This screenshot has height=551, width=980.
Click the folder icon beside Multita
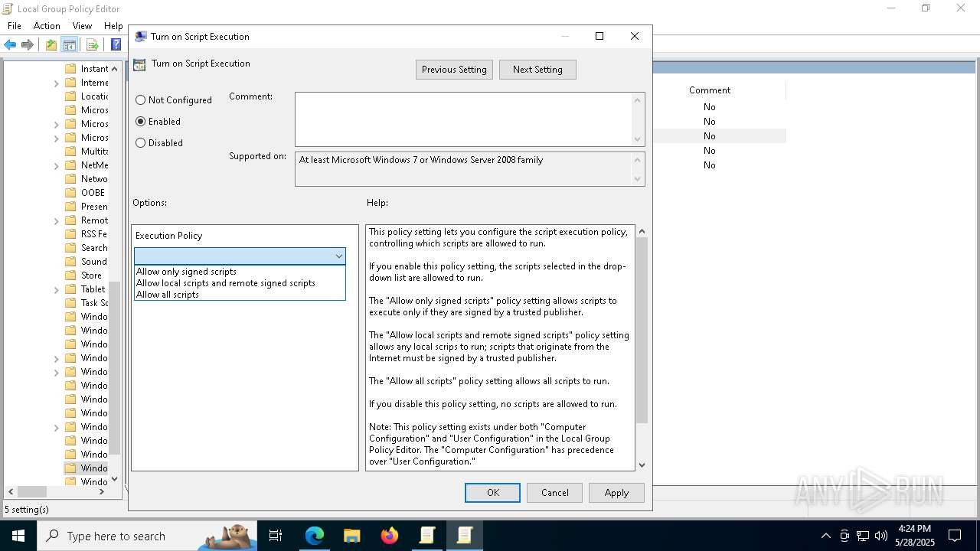coord(70,152)
